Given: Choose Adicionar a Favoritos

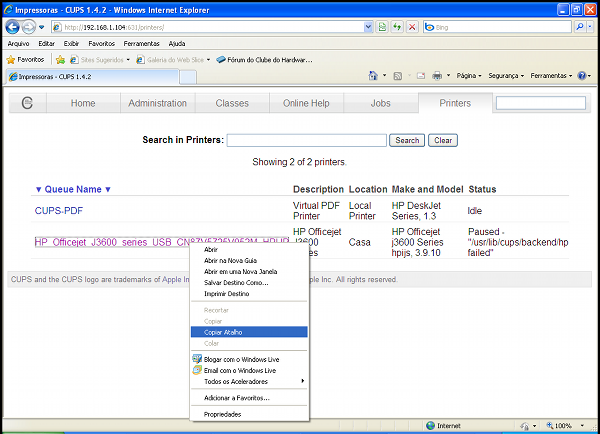Looking at the screenshot, I should click(x=249, y=398).
